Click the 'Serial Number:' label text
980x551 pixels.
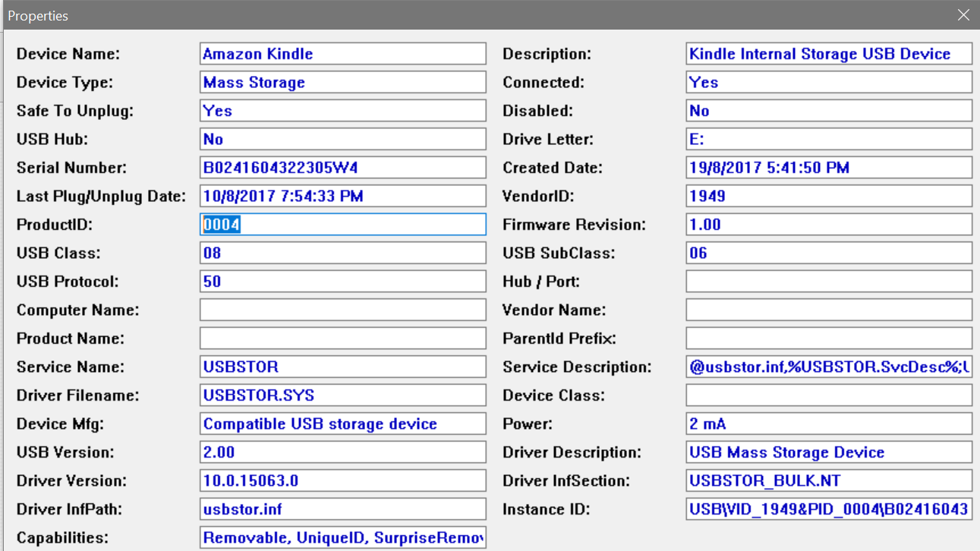(72, 168)
